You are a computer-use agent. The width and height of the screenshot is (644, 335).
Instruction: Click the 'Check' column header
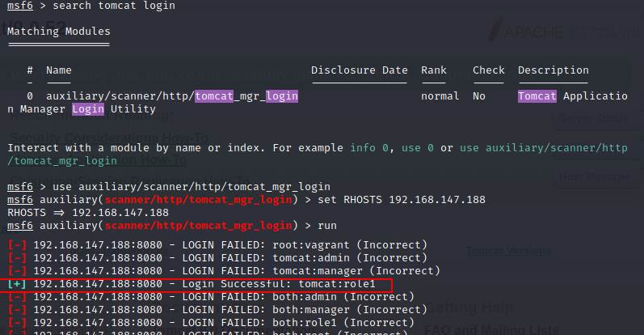pos(488,70)
